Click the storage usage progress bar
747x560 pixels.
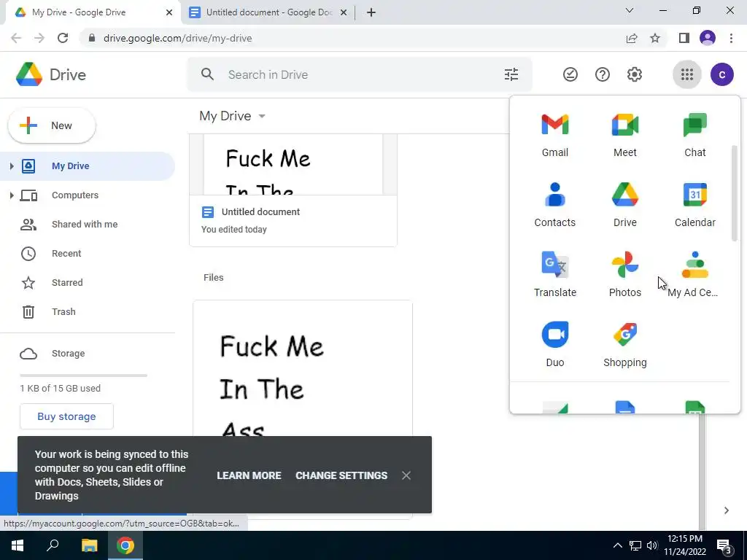tap(83, 376)
